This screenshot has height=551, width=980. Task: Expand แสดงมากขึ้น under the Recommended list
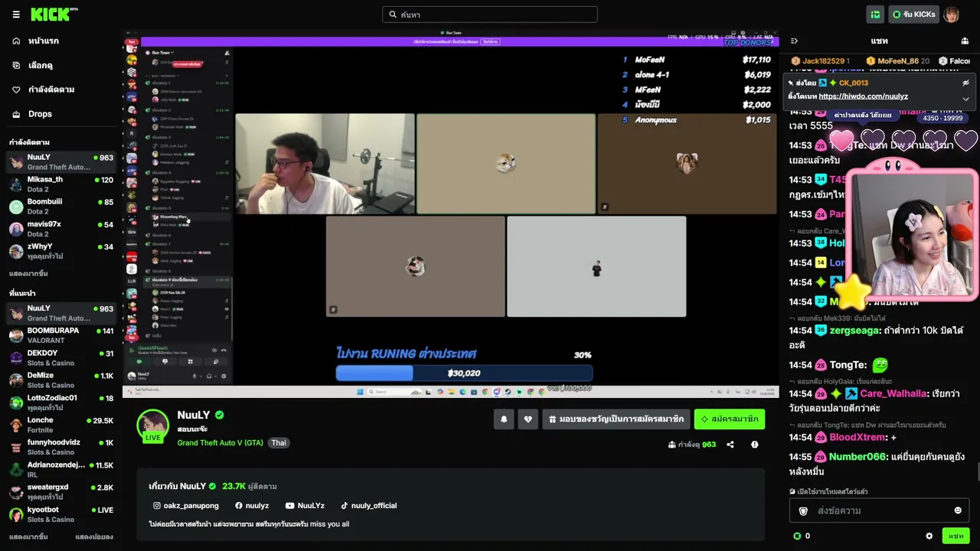[28, 537]
